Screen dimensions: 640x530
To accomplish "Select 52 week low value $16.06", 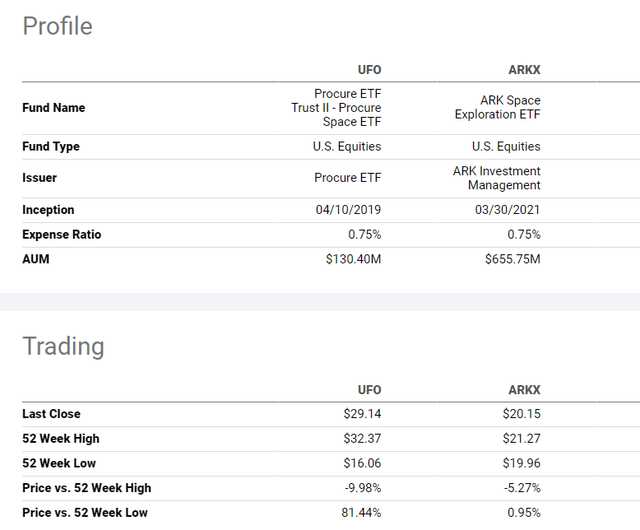I will click(362, 463).
